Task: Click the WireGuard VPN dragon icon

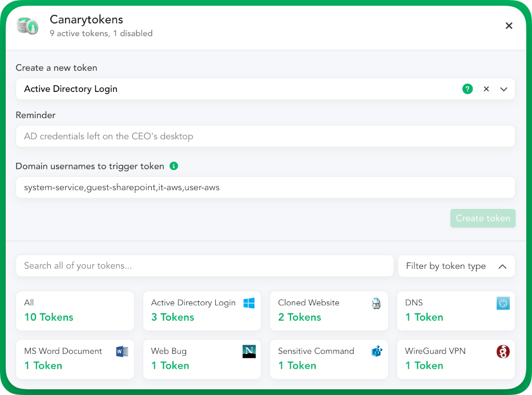Action: click(x=503, y=352)
